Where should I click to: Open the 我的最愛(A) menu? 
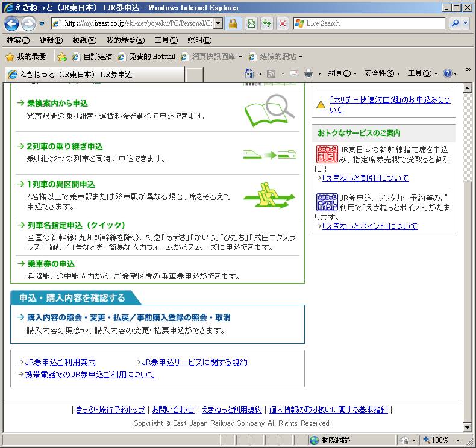125,40
